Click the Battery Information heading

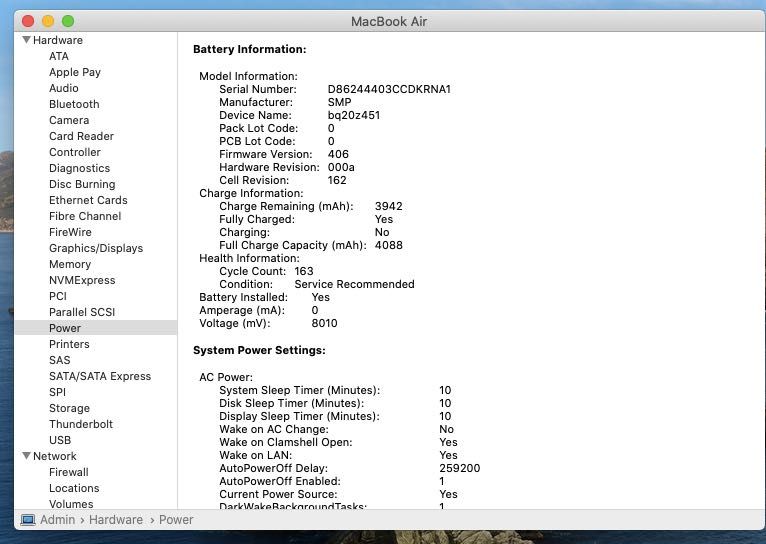250,49
